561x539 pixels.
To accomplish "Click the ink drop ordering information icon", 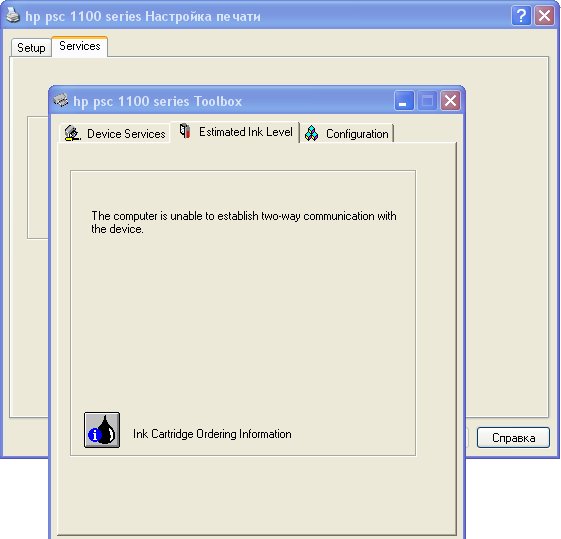I will click(x=102, y=430).
